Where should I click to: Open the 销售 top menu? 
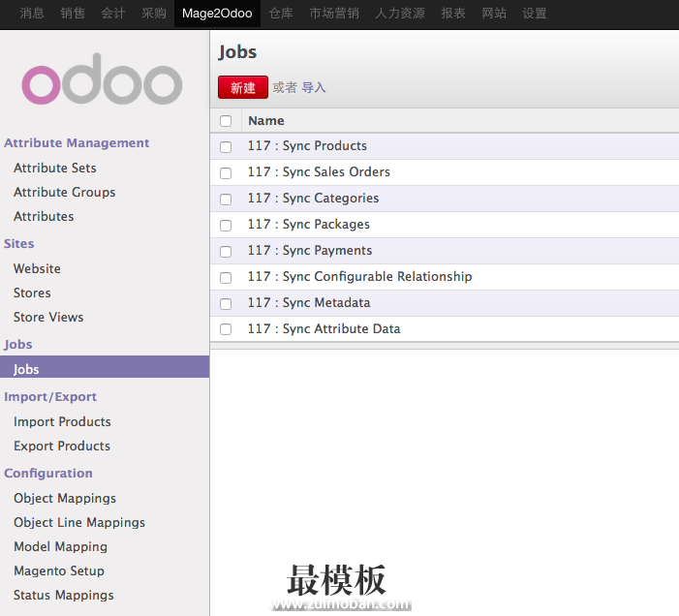point(73,14)
